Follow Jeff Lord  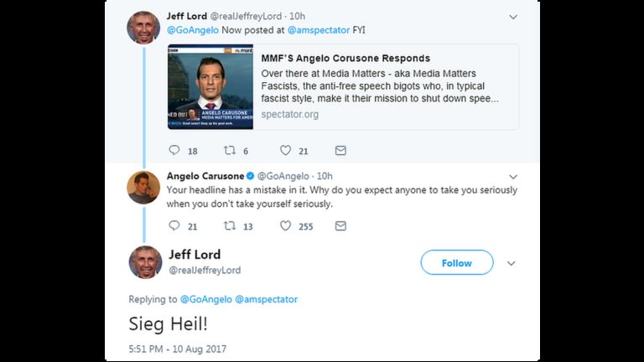[x=457, y=262]
